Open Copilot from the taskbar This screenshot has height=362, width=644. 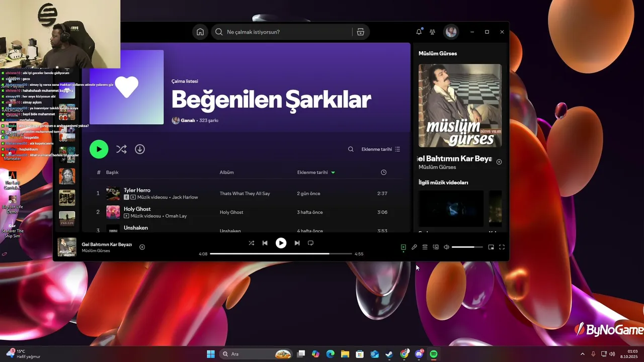315,354
